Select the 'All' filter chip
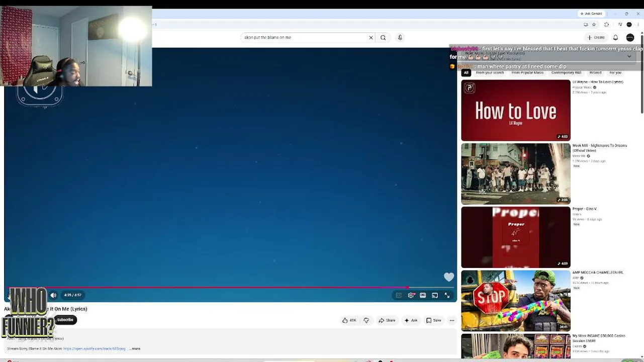 click(x=466, y=73)
